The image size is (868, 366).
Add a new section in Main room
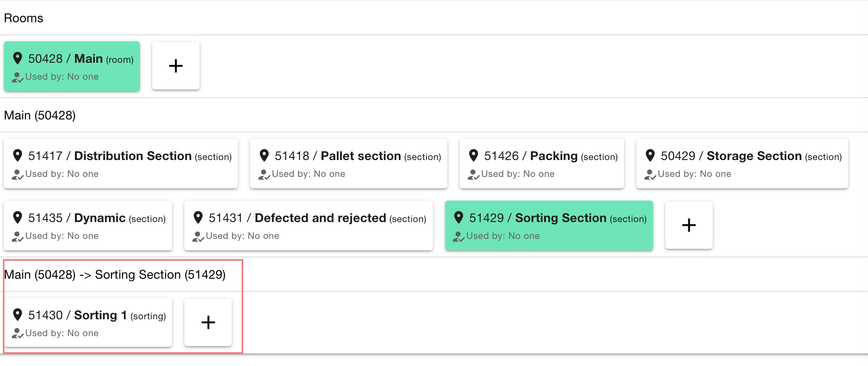point(689,225)
